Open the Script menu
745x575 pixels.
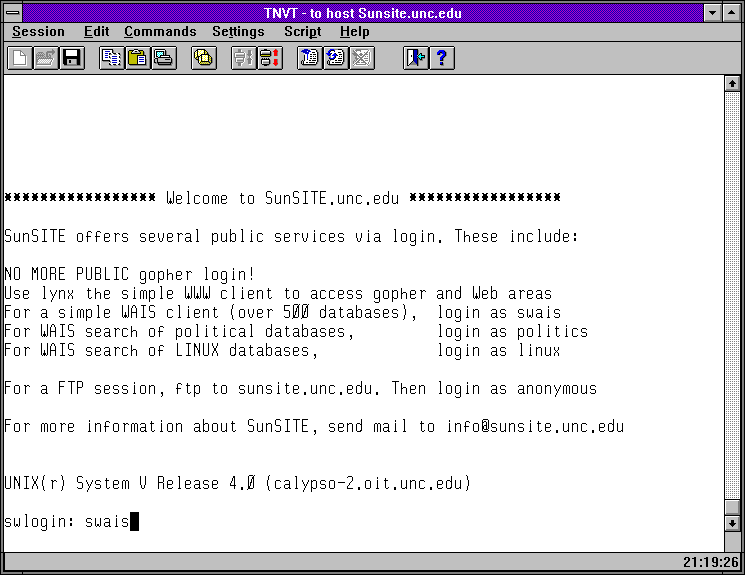[302, 32]
